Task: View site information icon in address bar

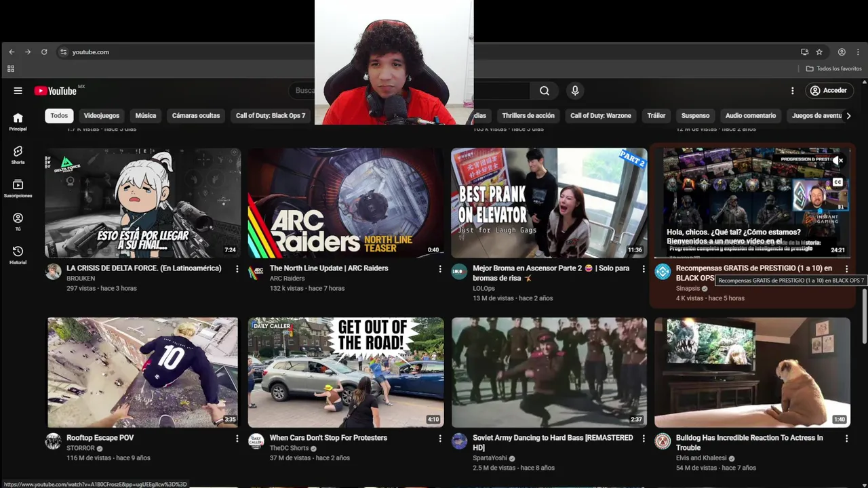Action: [63, 52]
